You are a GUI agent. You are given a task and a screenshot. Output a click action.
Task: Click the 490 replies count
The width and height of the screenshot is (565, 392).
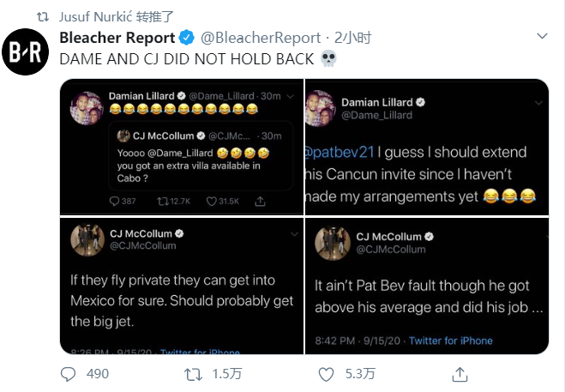(x=97, y=374)
